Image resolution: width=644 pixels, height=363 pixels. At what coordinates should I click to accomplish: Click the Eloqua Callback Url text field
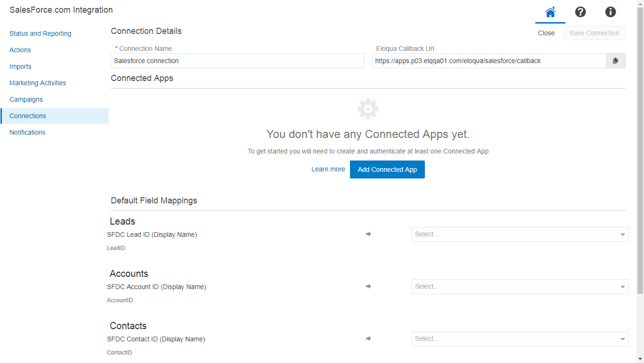point(488,61)
